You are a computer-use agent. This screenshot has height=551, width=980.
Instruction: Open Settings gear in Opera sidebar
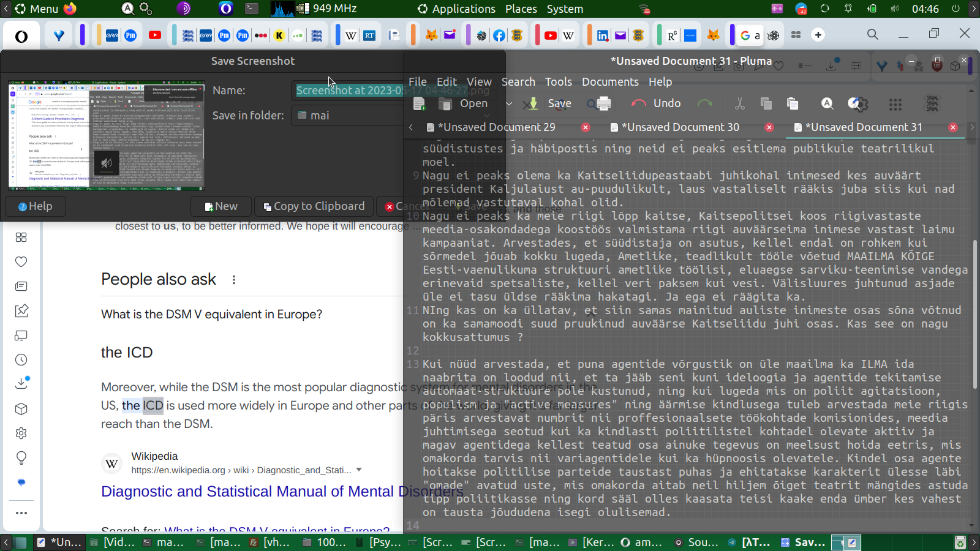click(21, 433)
